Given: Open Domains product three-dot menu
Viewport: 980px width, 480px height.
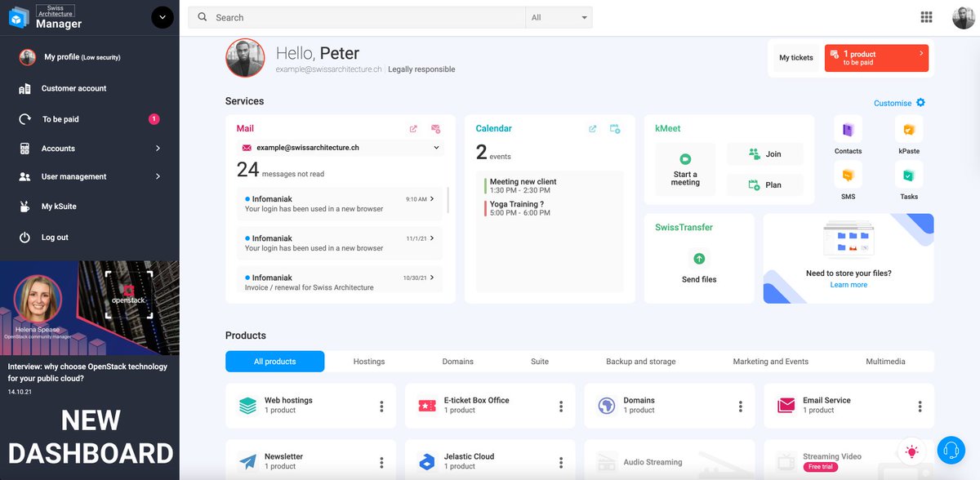Looking at the screenshot, I should pos(741,406).
